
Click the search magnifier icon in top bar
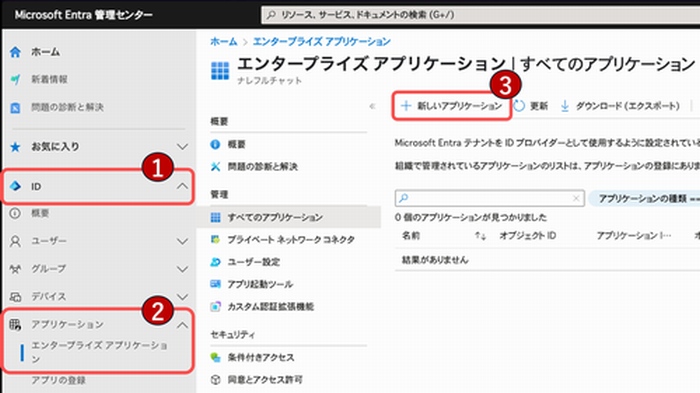[271, 15]
